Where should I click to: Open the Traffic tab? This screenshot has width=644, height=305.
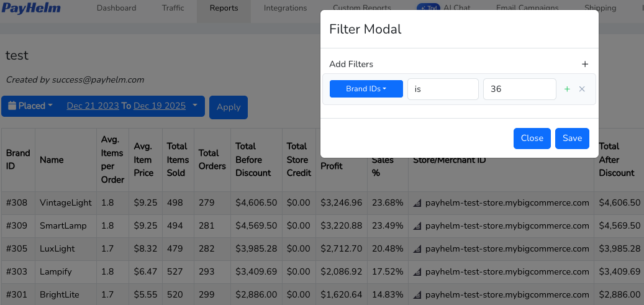(173, 8)
